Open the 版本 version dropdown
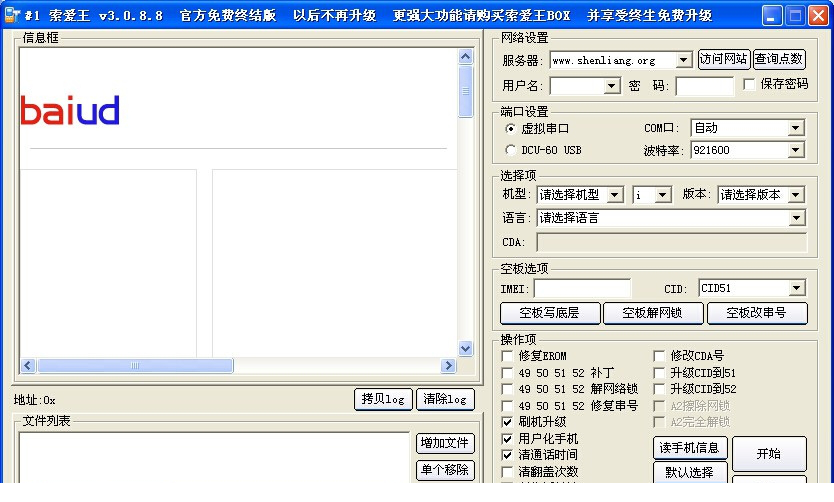Viewport: 834px width, 502px height. point(796,195)
